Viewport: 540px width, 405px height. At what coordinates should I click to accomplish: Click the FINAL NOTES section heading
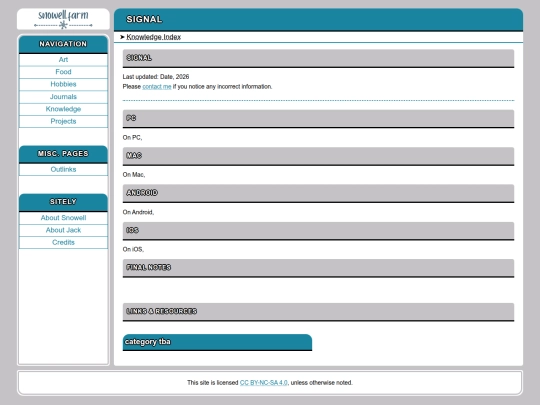318,268
